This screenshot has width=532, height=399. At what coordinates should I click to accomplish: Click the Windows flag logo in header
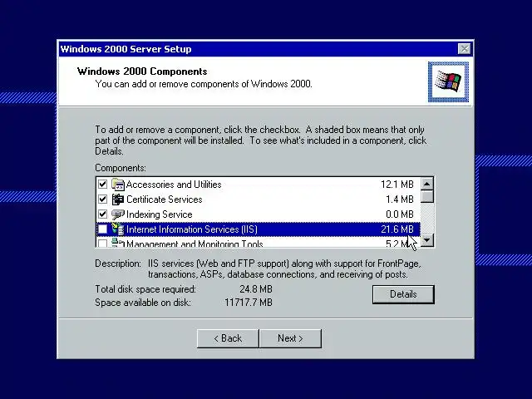tap(448, 81)
